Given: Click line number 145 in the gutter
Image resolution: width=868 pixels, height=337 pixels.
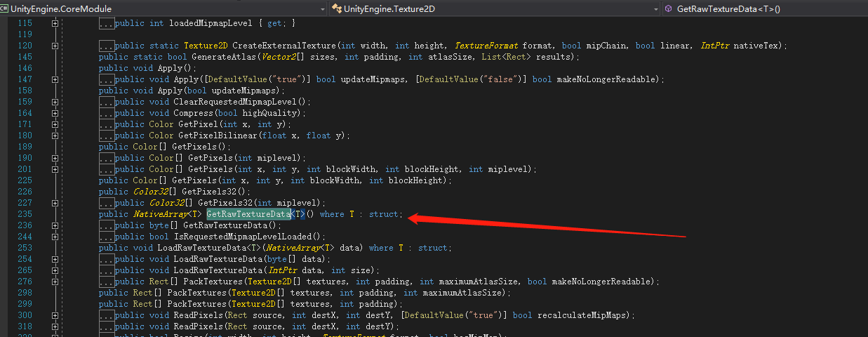Looking at the screenshot, I should tap(24, 57).
